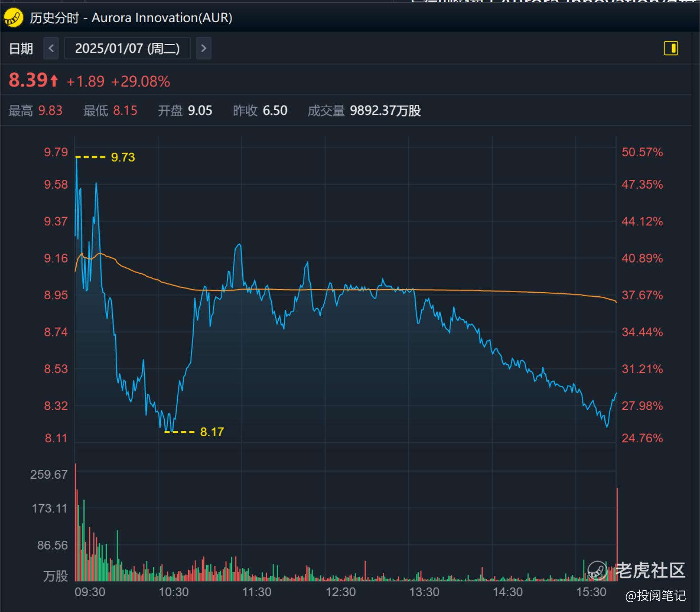Click the 44.12% percent axis label

pyautogui.click(x=642, y=221)
